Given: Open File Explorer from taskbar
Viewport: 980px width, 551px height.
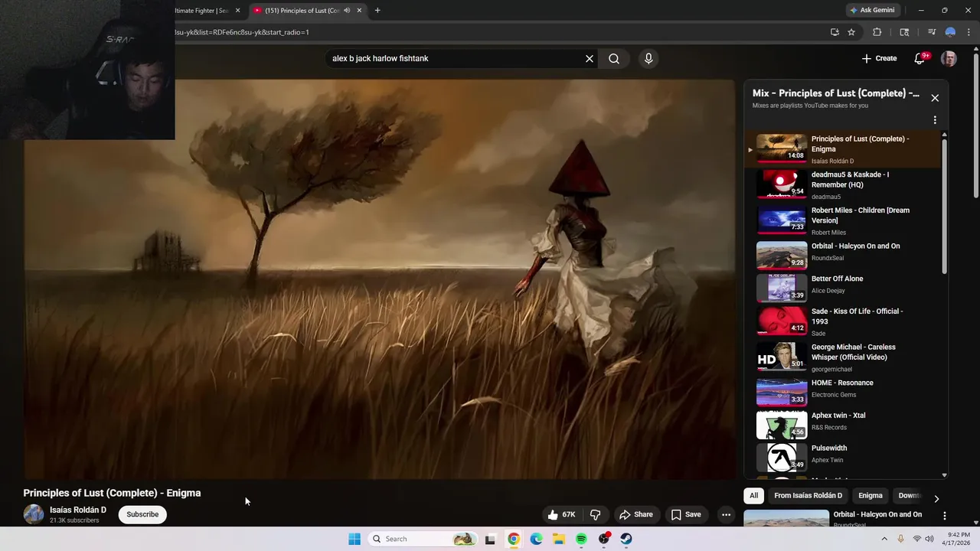Looking at the screenshot, I should [x=559, y=539].
